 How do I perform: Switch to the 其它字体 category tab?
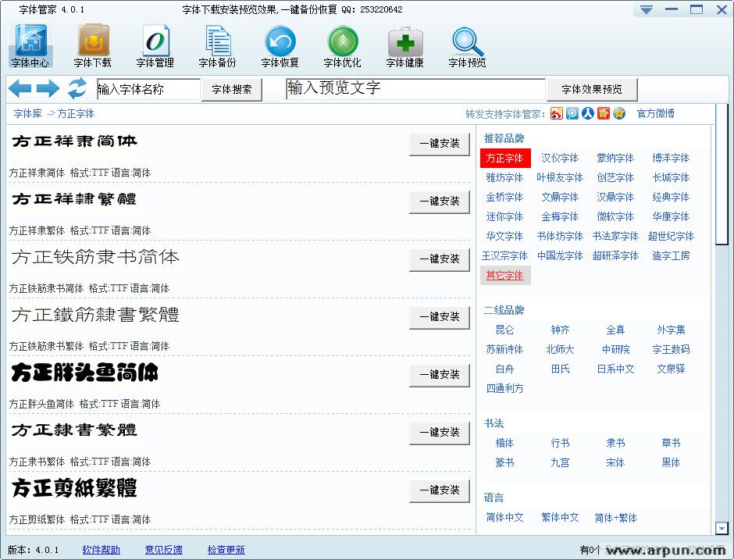coord(504,275)
